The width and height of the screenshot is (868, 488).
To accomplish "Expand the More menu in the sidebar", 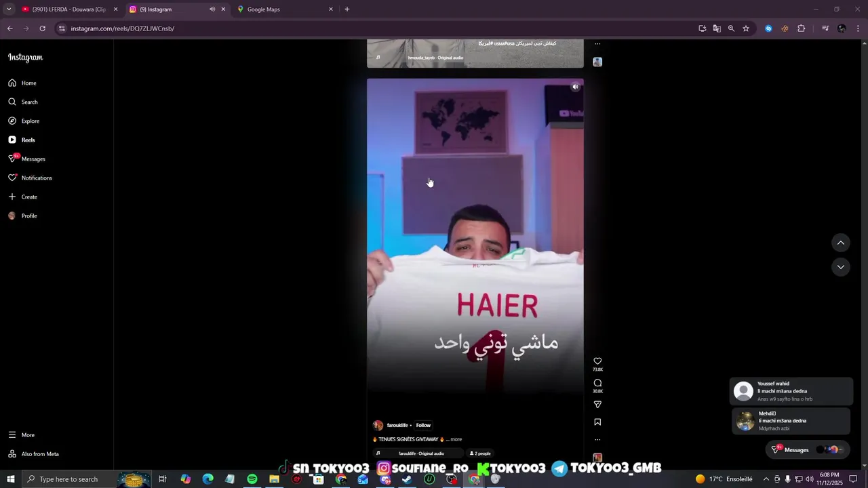I will click(x=22, y=435).
